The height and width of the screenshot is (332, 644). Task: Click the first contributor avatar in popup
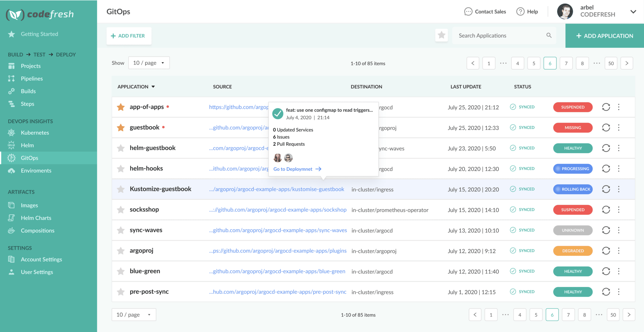click(x=278, y=158)
